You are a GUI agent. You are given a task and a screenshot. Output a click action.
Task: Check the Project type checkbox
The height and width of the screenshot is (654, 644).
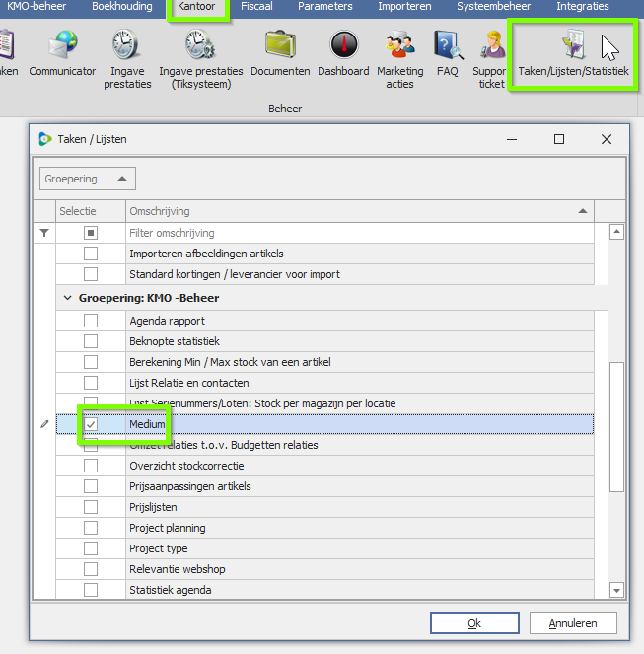[91, 548]
